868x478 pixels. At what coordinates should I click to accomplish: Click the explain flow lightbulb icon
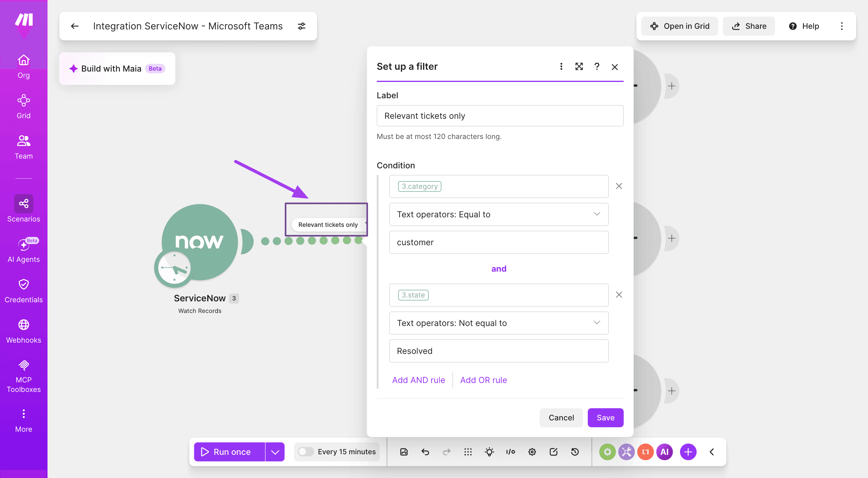pos(489,452)
